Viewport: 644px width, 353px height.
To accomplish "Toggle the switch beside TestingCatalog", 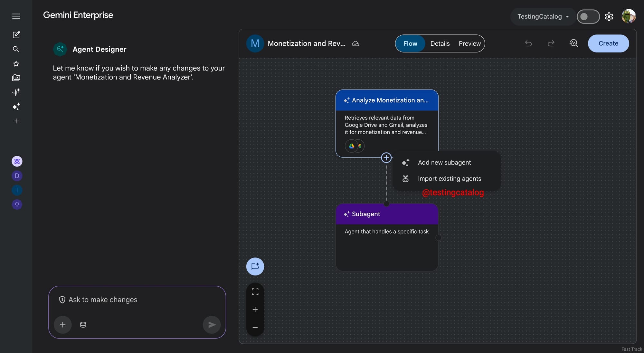I will (588, 17).
